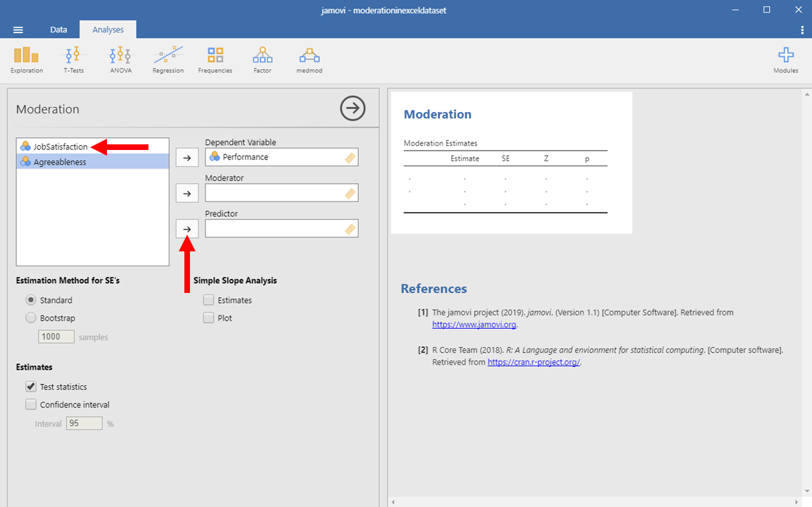Enable the Simple Slope Estimates checkbox
812x507 pixels.
pos(208,300)
